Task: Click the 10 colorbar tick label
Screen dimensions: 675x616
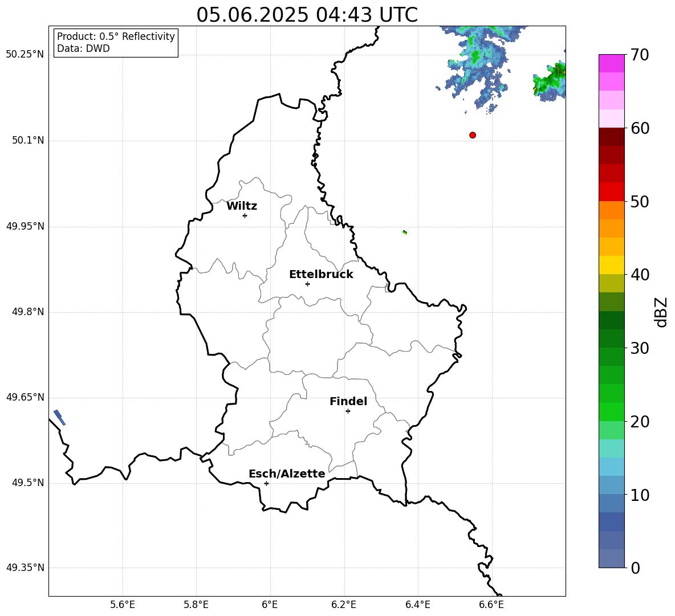Action: pos(640,495)
